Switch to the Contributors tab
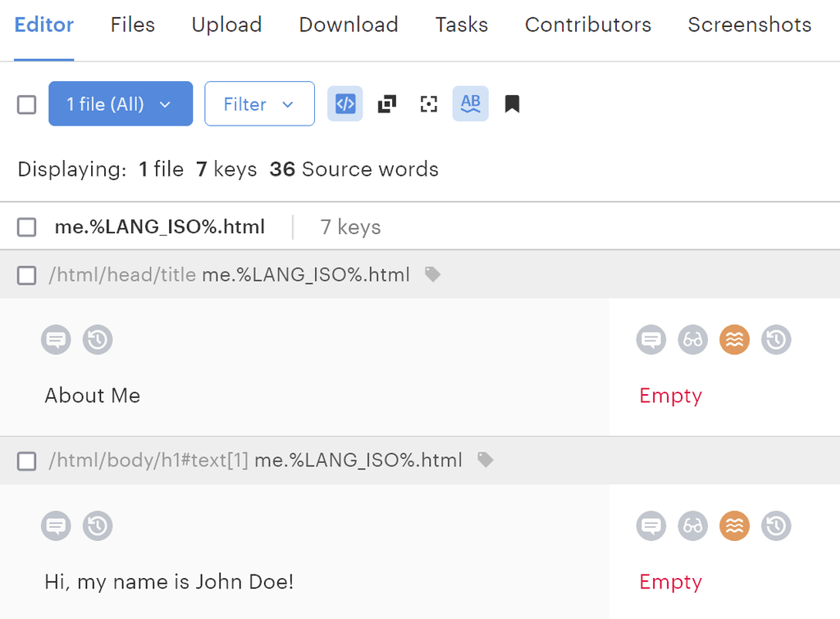The width and height of the screenshot is (840, 619). click(x=587, y=25)
